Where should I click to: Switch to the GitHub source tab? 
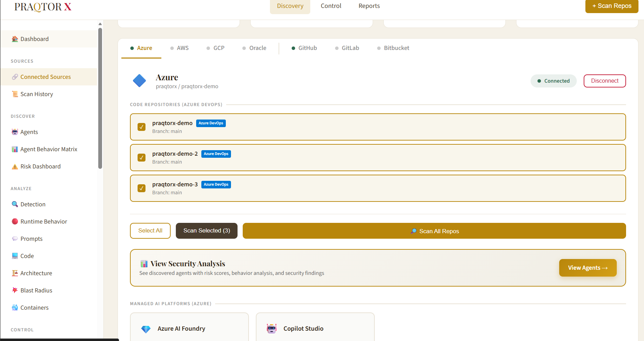(304, 48)
